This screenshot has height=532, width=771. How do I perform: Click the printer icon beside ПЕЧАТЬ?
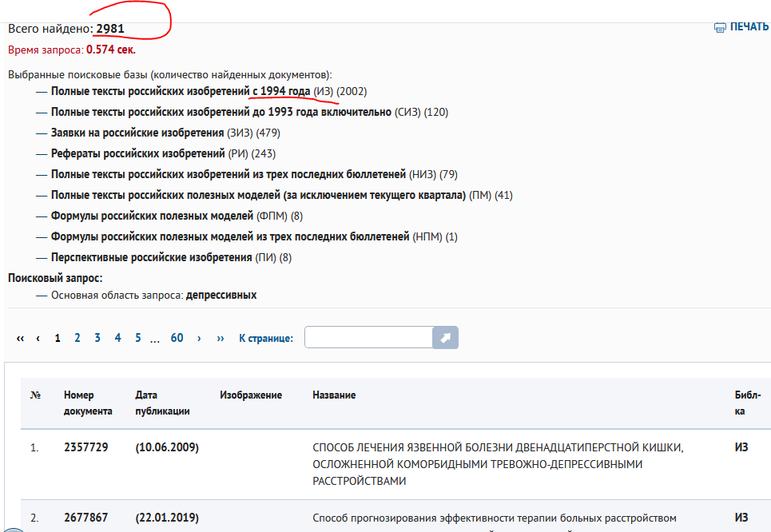pos(720,27)
